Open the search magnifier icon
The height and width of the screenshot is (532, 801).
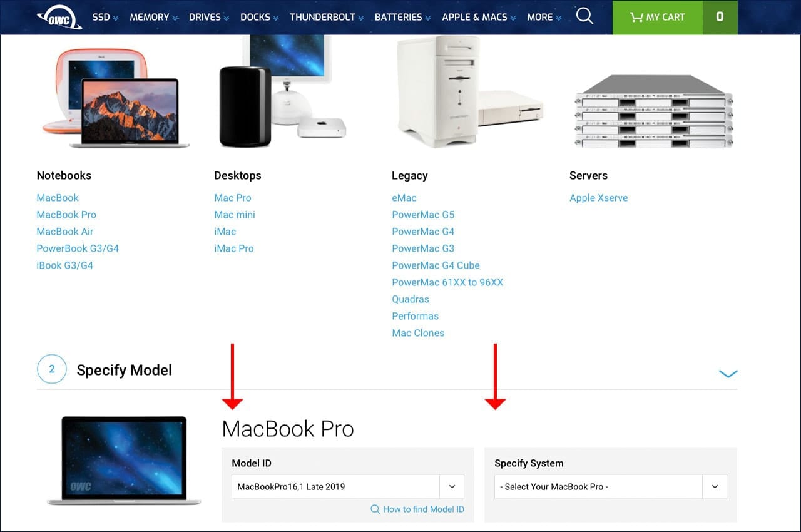[x=584, y=16]
